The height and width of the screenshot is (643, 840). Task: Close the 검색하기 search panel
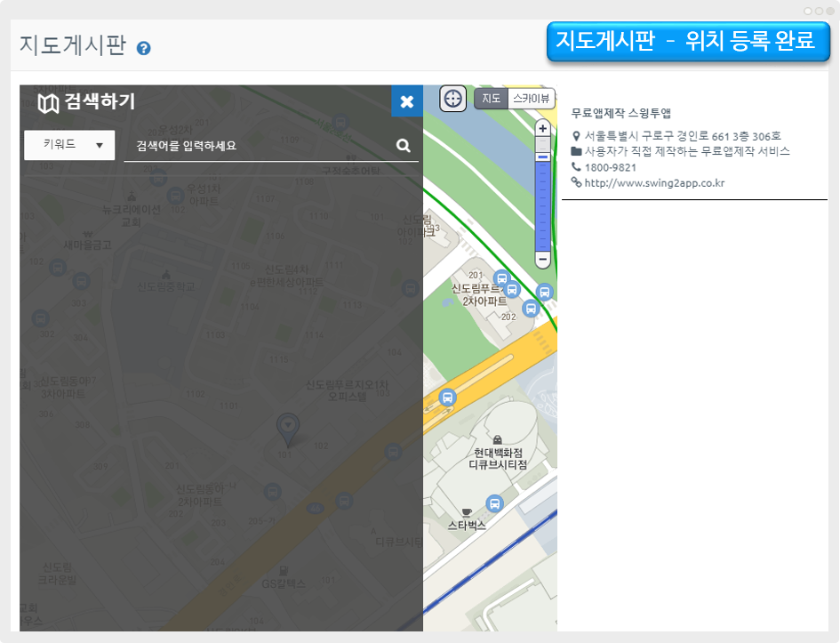406,101
